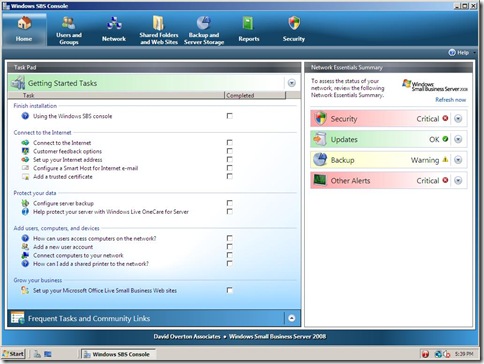Viewport: 484px width, 364px height.
Task: Expand Frequent Tasks and Community Links
Action: 291,318
